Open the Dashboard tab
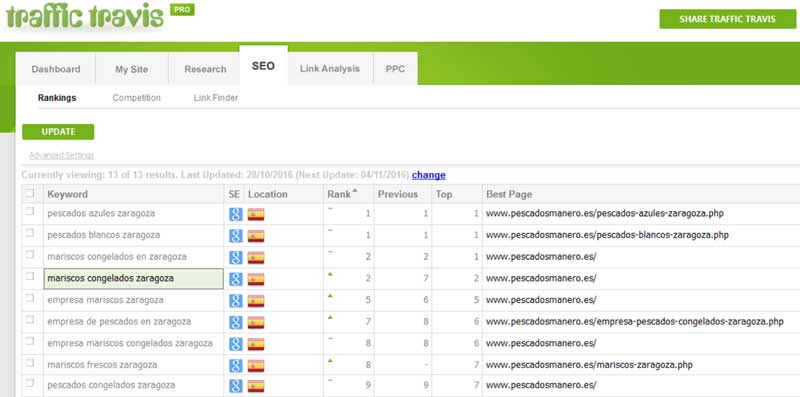The height and width of the screenshot is (397, 800). point(56,69)
